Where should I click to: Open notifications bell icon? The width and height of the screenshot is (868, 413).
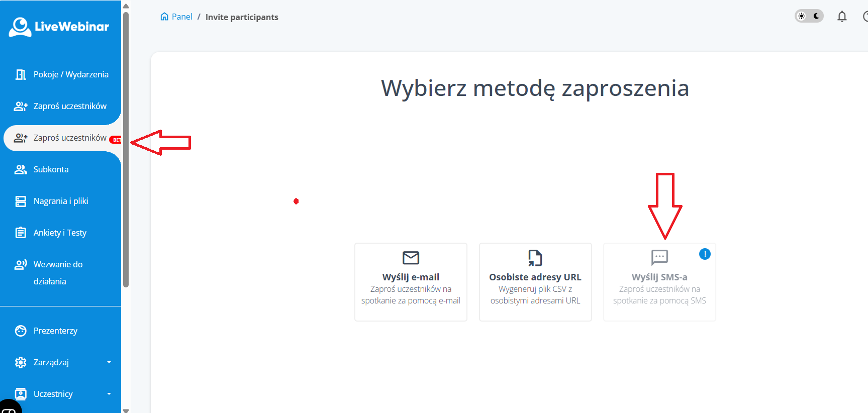pyautogui.click(x=842, y=17)
